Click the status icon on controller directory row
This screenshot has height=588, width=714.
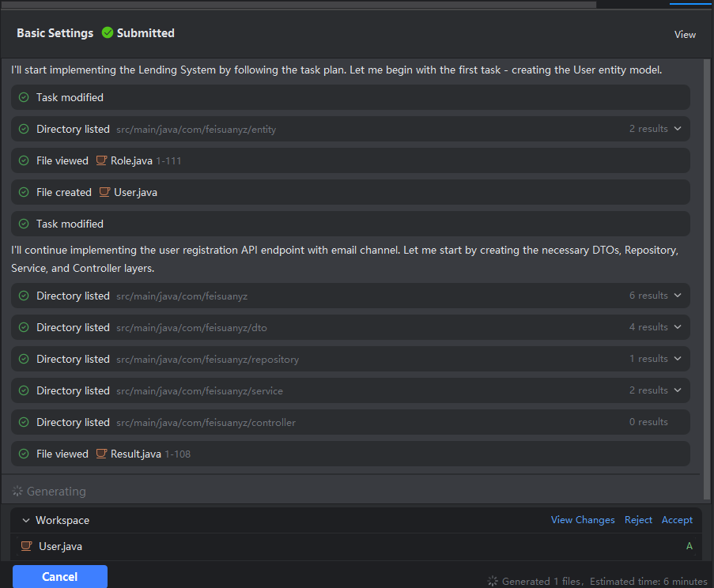pyautogui.click(x=24, y=422)
